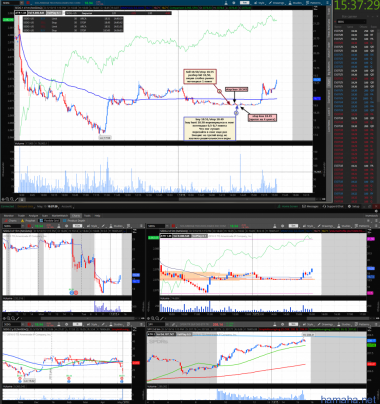The height and width of the screenshot is (404, 380).
Task: Switch to the Charts main tab
Action: point(76,216)
